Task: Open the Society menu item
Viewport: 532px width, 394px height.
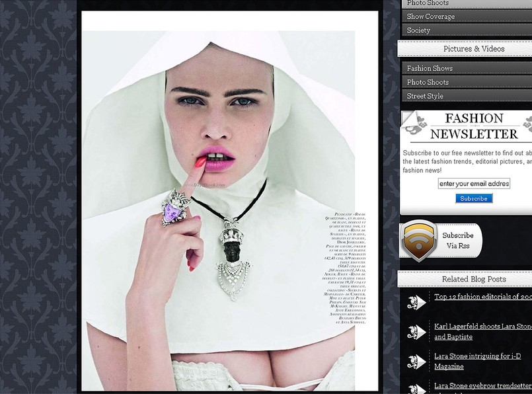Action: [x=467, y=30]
